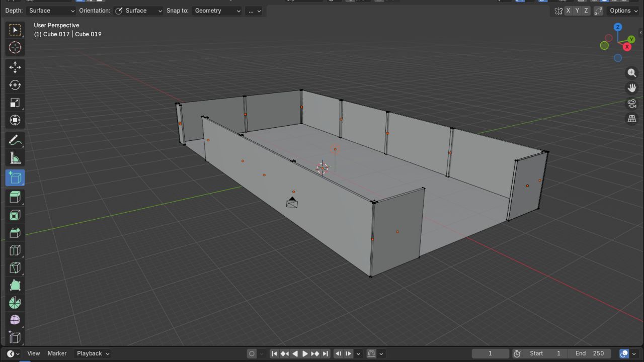Click the mesh symmetry butterfly icon
This screenshot has height=362, width=644.
(x=558, y=11)
